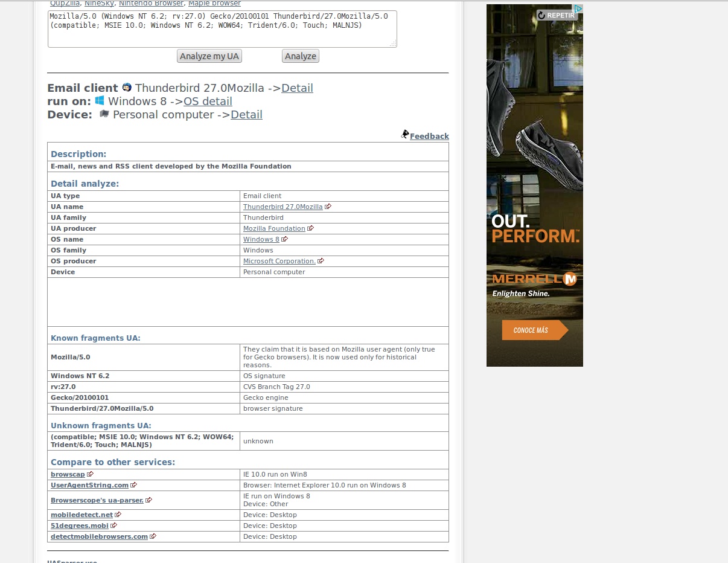
Task: Click the Windows logo next to Windows 8
Action: [x=100, y=101]
